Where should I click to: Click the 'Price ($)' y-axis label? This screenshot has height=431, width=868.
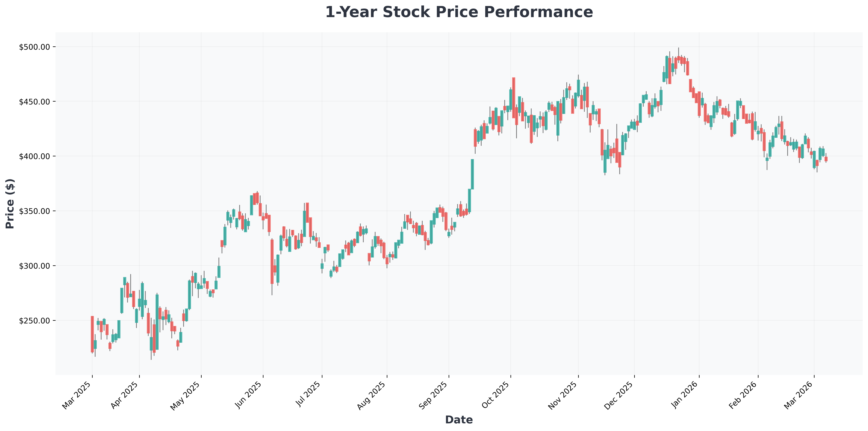coord(10,204)
